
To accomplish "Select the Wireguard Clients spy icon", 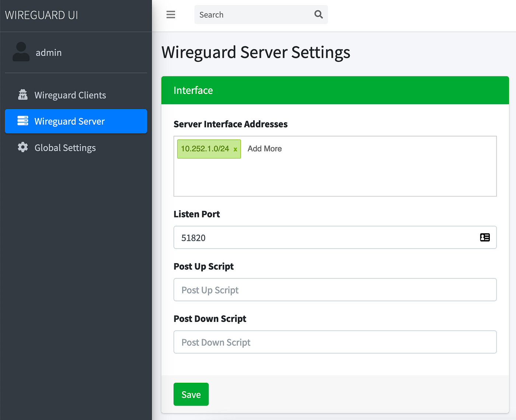I will (x=22, y=95).
